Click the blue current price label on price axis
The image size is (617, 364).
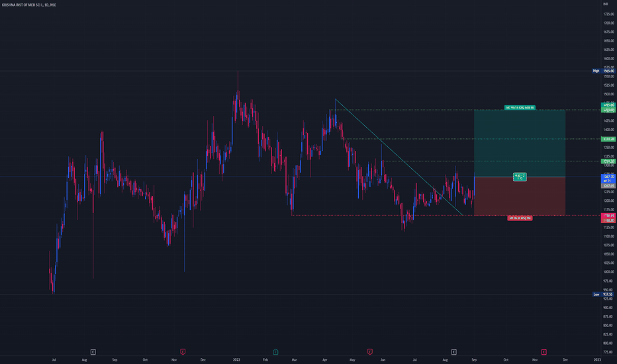608,179
